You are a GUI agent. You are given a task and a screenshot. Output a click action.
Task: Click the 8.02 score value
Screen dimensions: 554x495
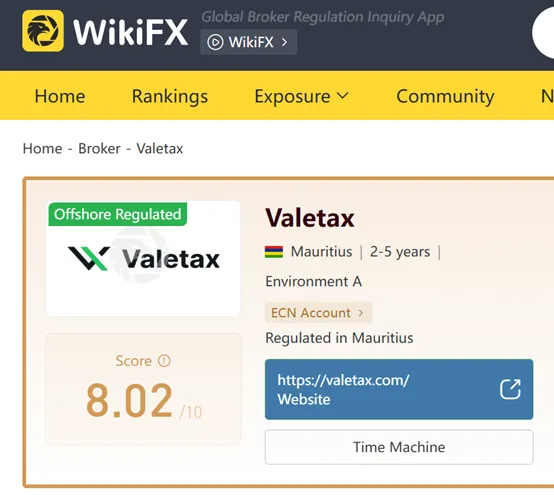(x=129, y=400)
